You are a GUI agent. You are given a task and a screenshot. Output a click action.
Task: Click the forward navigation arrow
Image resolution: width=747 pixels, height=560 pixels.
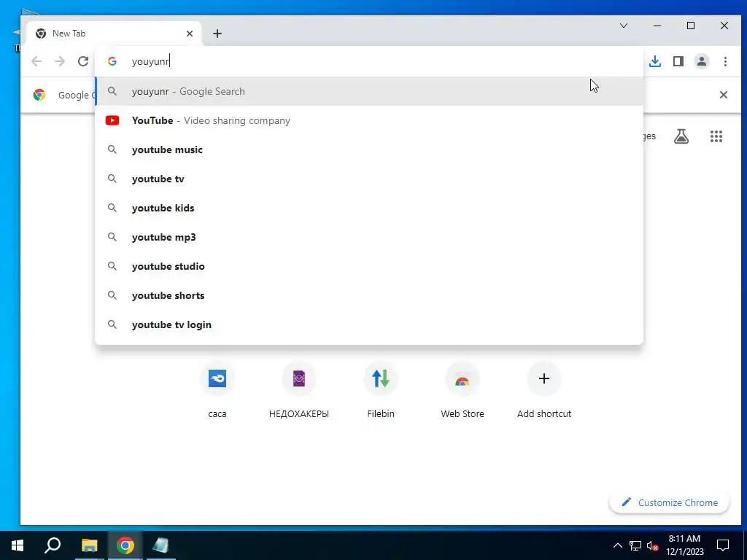[60, 61]
